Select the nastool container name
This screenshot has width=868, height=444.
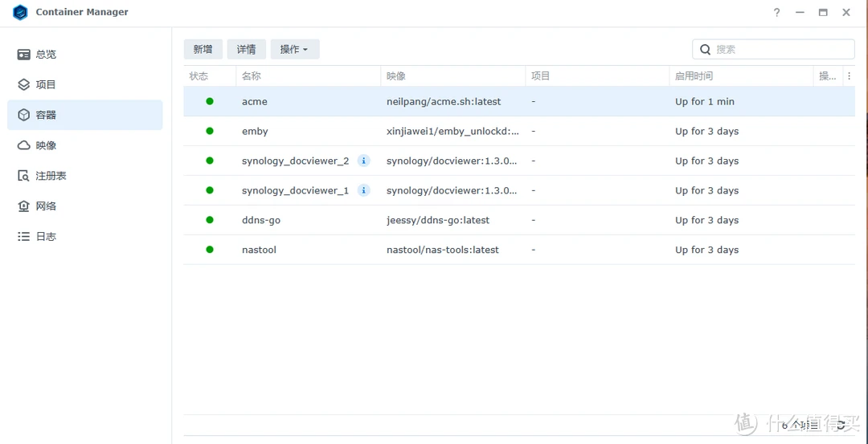[259, 250]
